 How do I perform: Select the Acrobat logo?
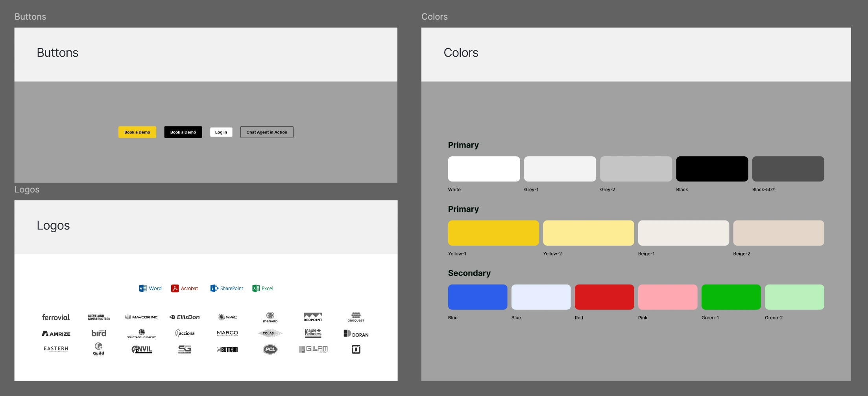(x=185, y=289)
